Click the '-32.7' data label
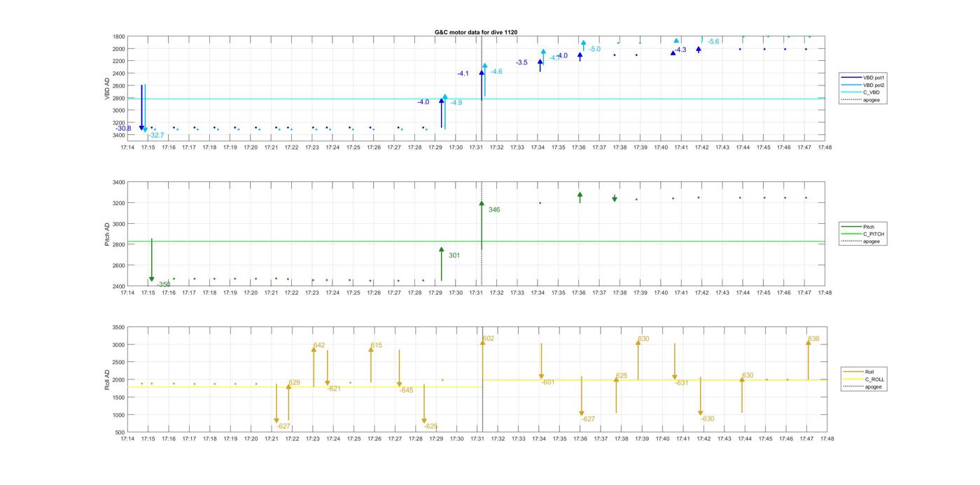This screenshot has width=980, height=485. click(155, 135)
